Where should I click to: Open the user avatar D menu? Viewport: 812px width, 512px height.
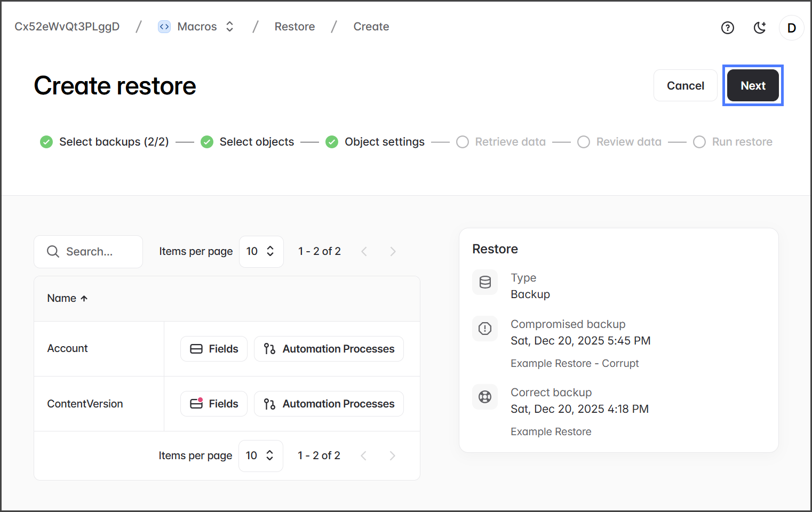click(791, 28)
